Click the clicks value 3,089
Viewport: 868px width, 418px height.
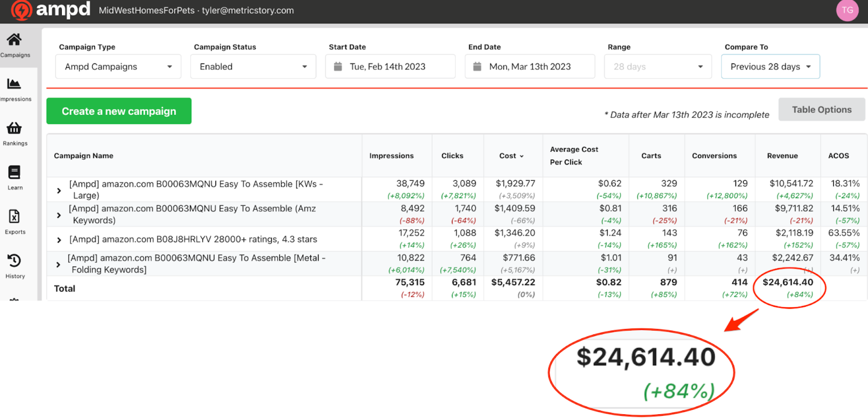(464, 183)
